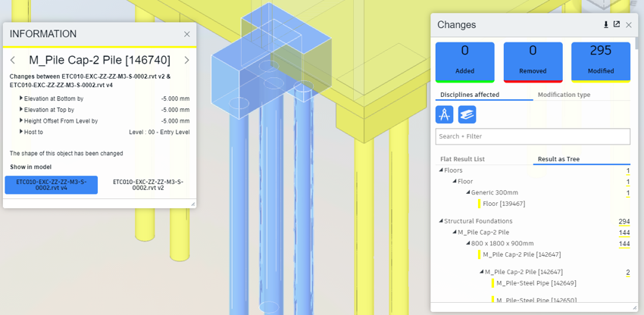Select M_Pile Cap-2 Pile [142647] yellow-marked item
The height and width of the screenshot is (315, 644).
(521, 254)
